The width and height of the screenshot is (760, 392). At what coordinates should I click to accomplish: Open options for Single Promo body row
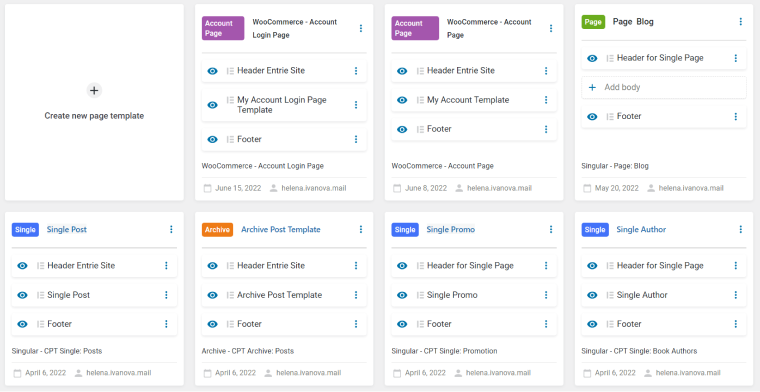click(546, 295)
